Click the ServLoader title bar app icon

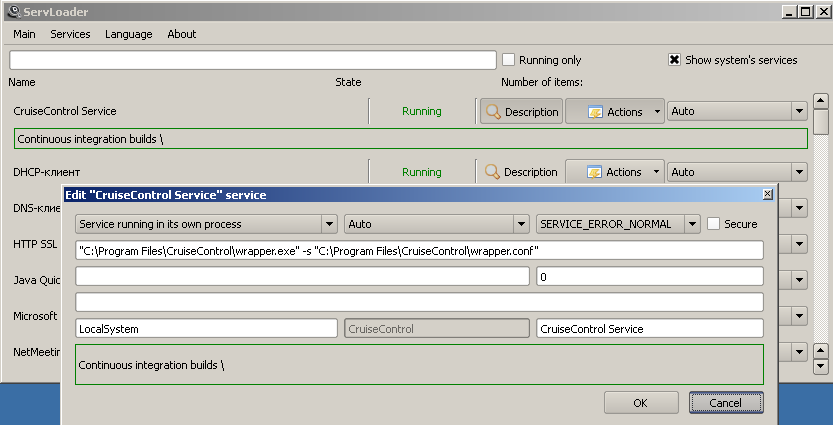click(14, 12)
